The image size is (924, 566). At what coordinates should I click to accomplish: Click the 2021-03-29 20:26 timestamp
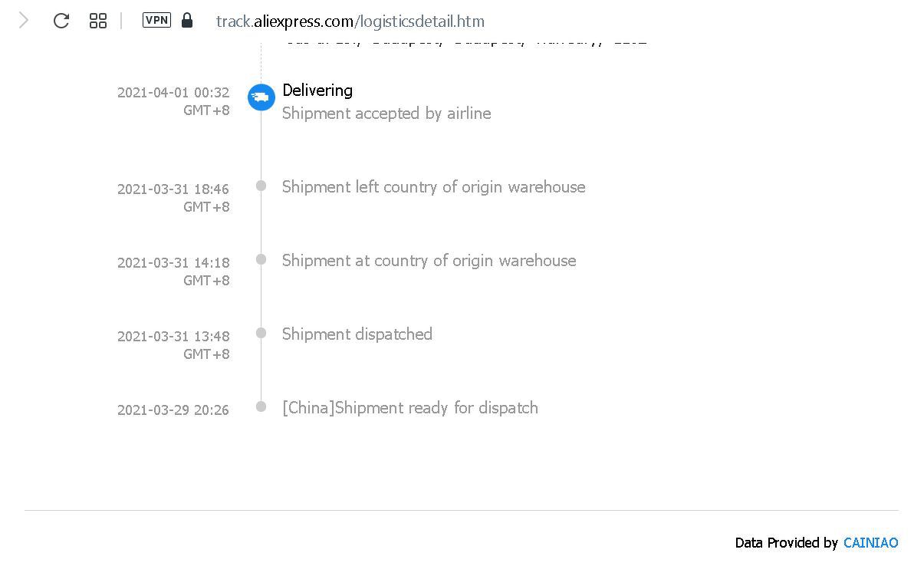(173, 410)
